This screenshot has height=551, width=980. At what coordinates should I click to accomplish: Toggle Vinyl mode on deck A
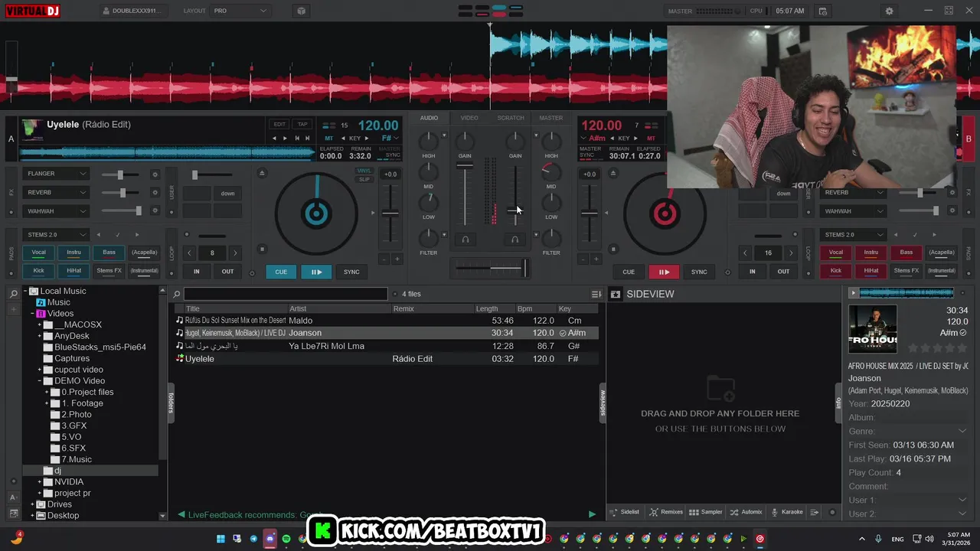tap(364, 171)
